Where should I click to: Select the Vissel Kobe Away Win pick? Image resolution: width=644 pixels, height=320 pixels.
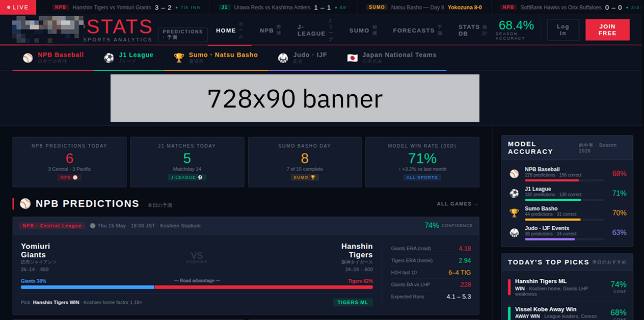(x=567, y=311)
